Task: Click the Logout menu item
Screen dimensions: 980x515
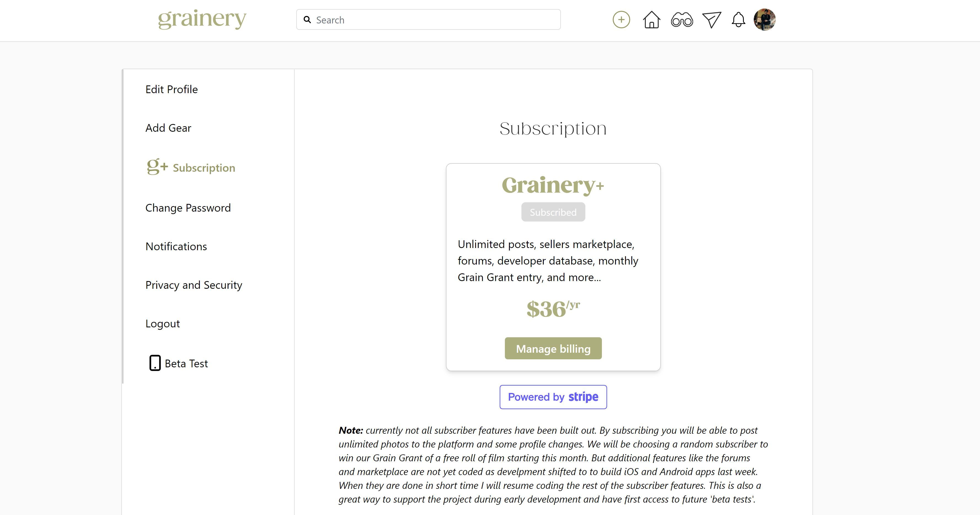Action: click(162, 323)
